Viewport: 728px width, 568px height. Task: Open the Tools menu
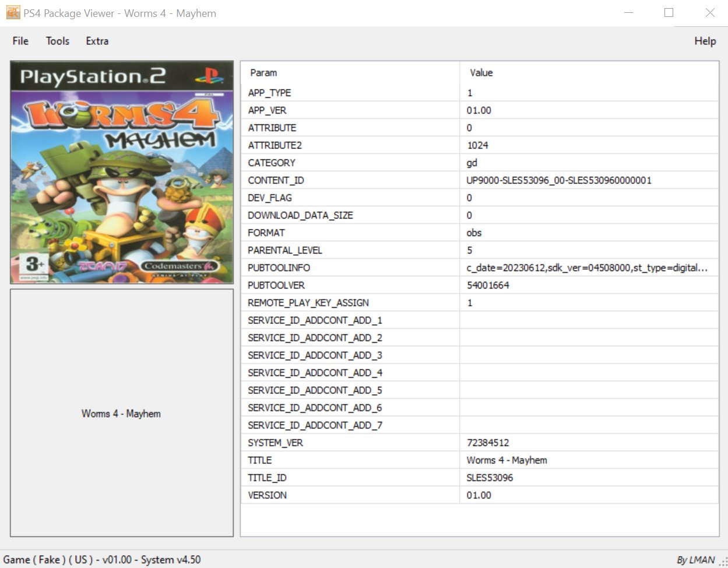pos(58,41)
